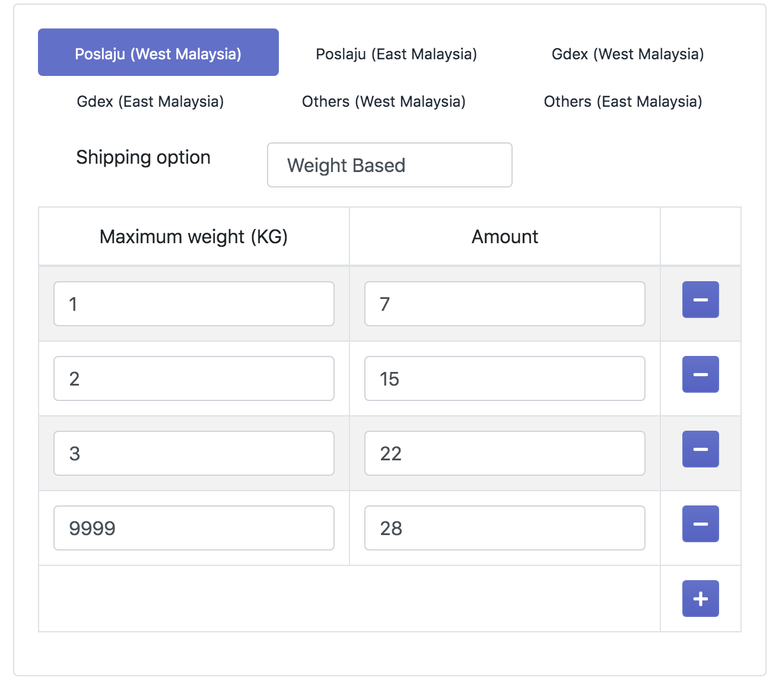
Task: Remove the 1 KG weight row
Action: tap(700, 300)
